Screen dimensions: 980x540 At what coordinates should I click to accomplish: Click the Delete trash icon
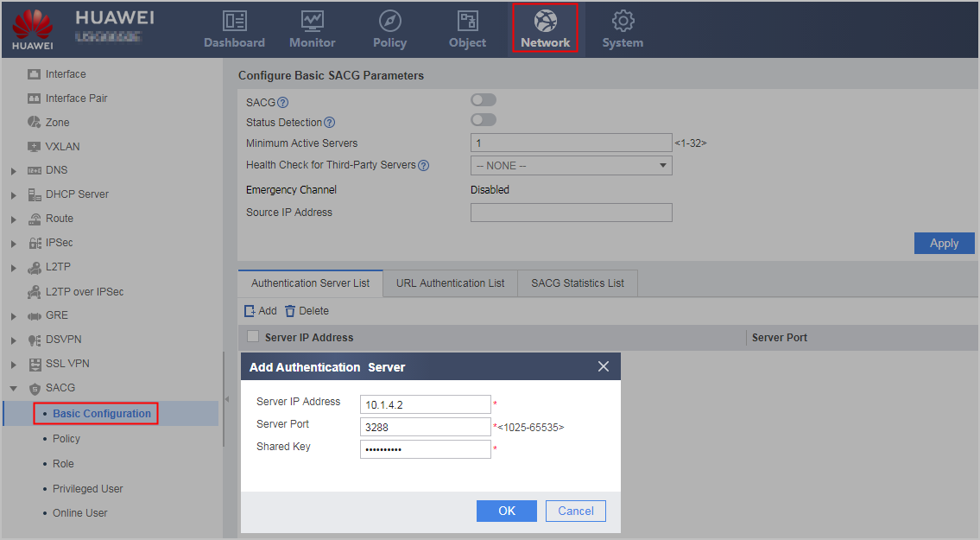(290, 311)
